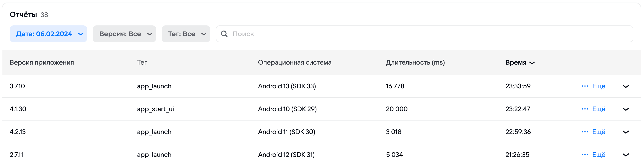Image resolution: width=644 pixels, height=166 pixels.
Task: Click Ещё link for Android 13 row
Action: (x=599, y=86)
